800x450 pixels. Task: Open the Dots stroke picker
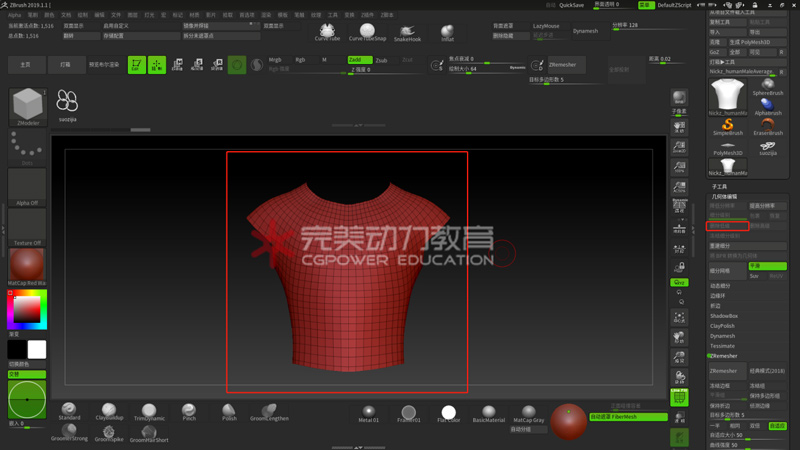click(x=27, y=147)
